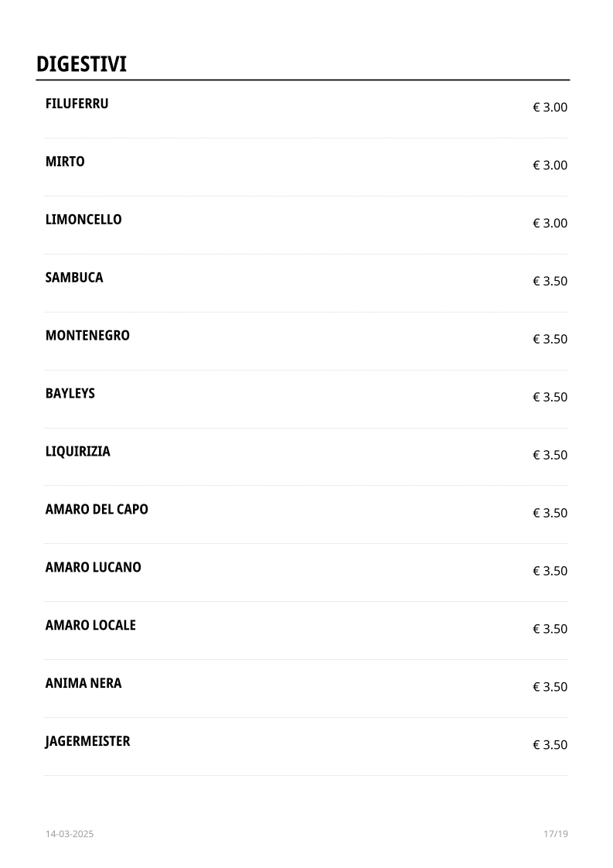Click the AMARO LOCALE entry
This screenshot has height=868, width=613.
click(90, 626)
